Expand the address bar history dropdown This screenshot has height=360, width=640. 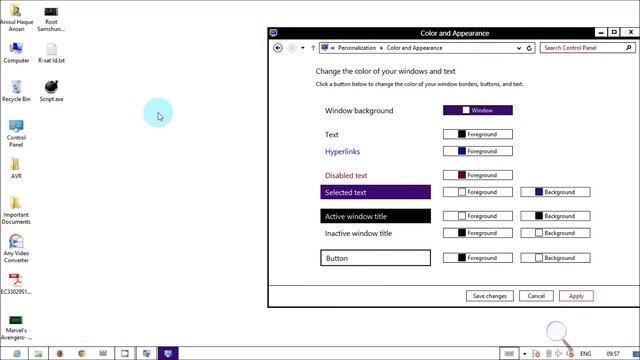pos(519,48)
